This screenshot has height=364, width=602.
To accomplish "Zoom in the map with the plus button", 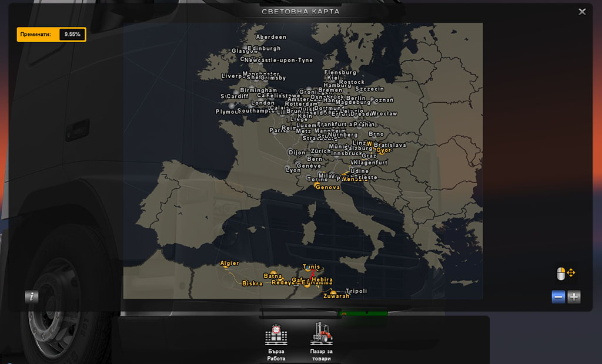I will (x=574, y=297).
